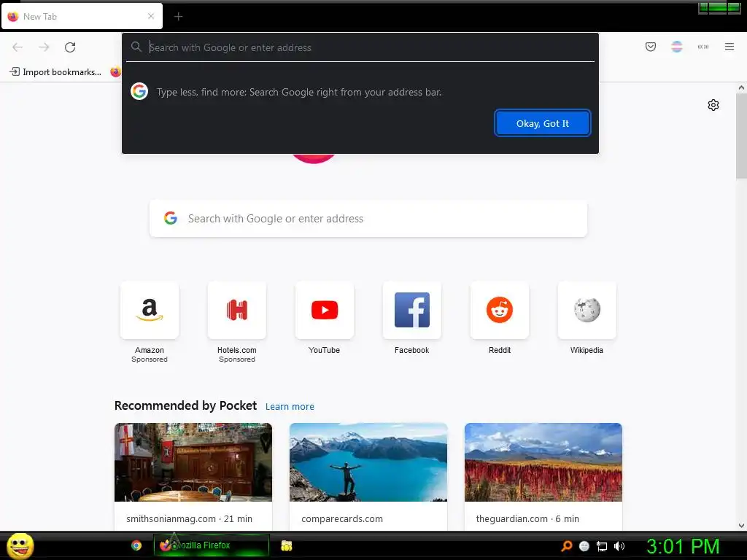Open the striped account avatar icon

(x=676, y=47)
